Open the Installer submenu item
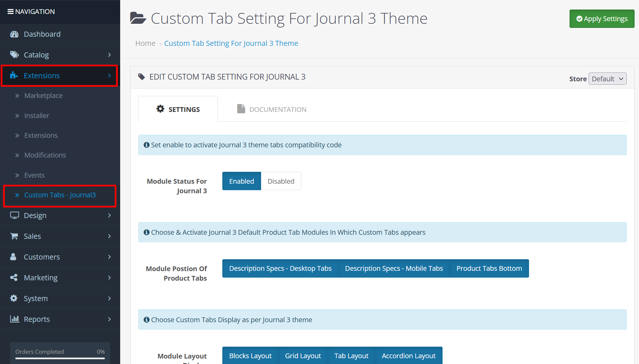 click(x=60, y=116)
